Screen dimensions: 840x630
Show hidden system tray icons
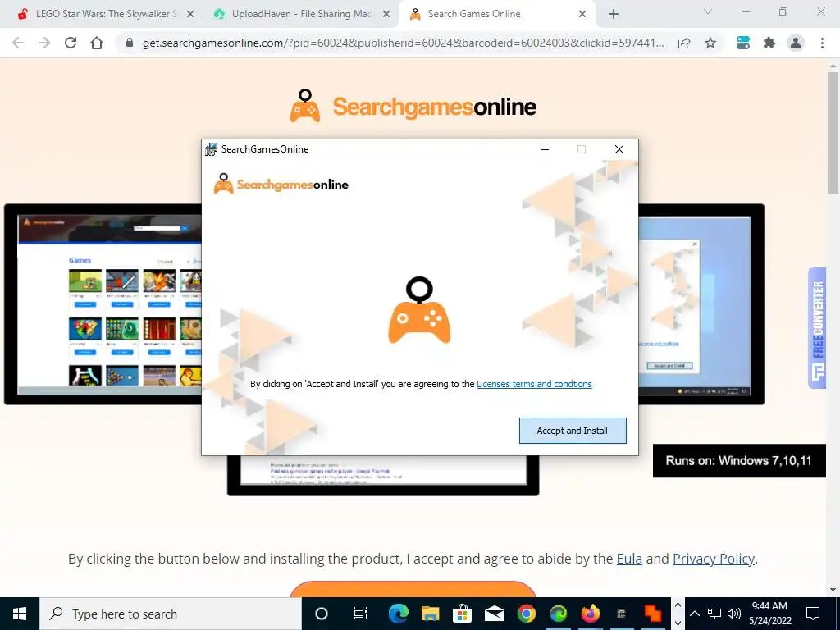click(695, 614)
